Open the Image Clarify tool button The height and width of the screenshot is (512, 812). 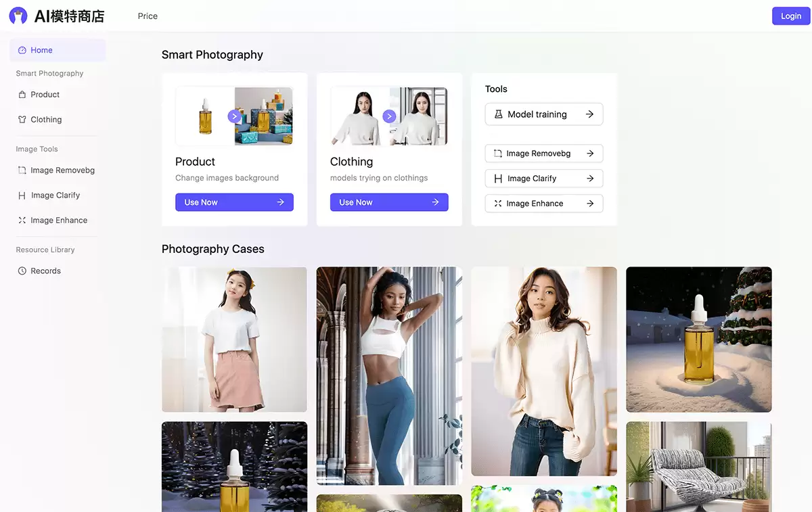(x=544, y=179)
